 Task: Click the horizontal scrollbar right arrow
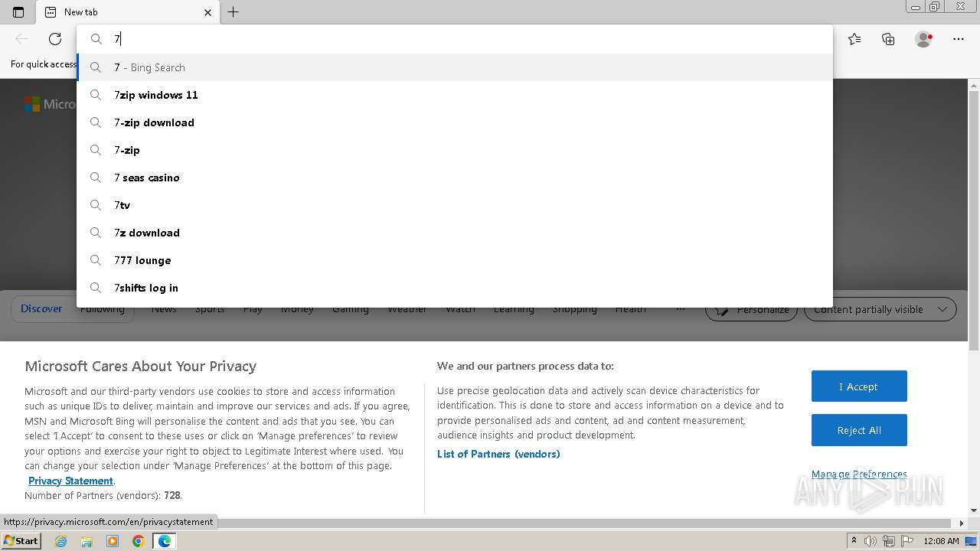(x=962, y=523)
